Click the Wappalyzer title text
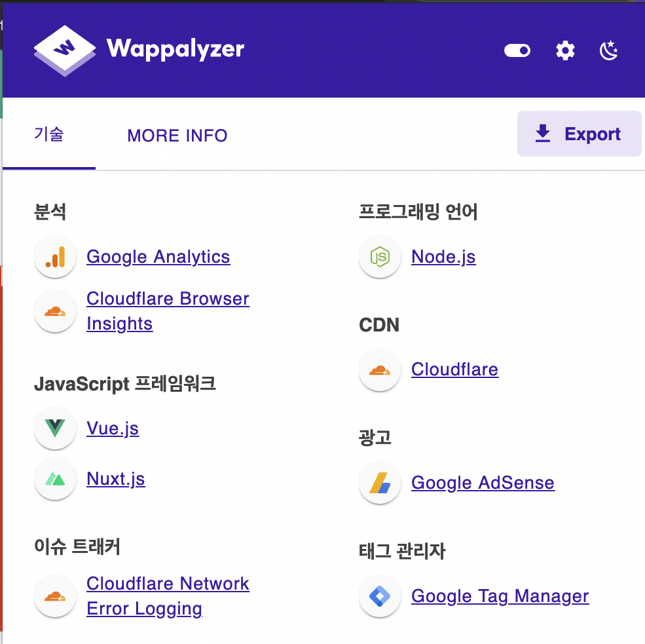The width and height of the screenshot is (645, 644). point(175,49)
